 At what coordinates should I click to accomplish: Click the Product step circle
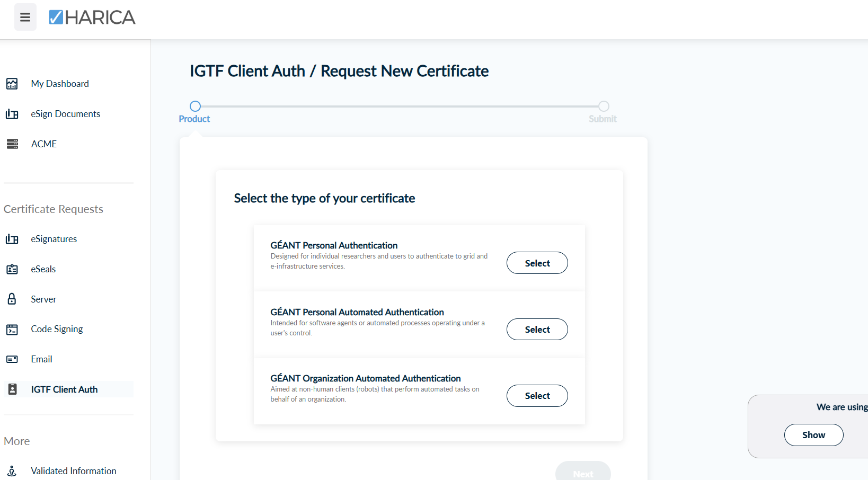pyautogui.click(x=195, y=106)
